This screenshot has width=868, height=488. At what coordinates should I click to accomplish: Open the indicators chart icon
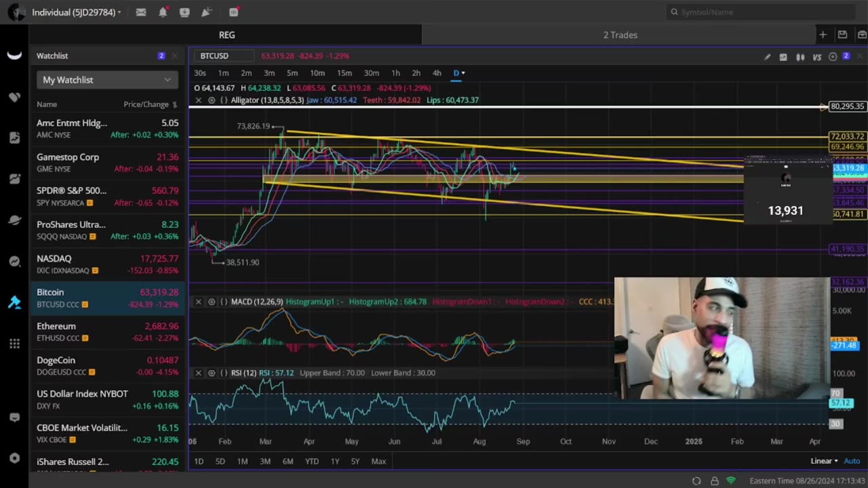click(783, 57)
